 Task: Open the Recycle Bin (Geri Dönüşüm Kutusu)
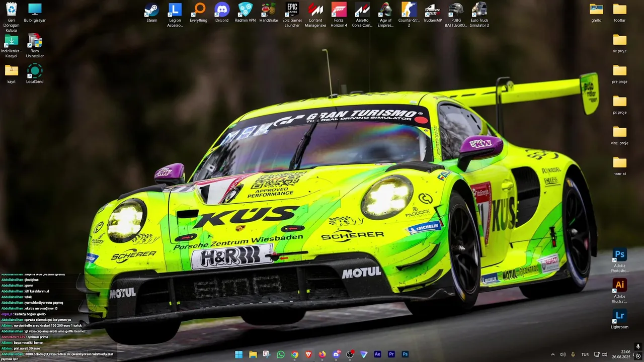click(11, 17)
